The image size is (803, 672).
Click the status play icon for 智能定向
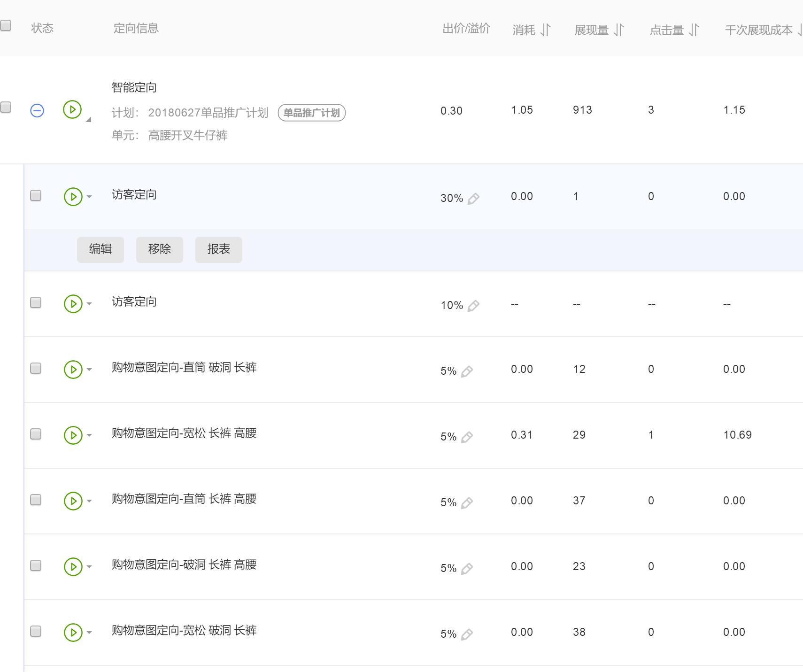click(72, 109)
